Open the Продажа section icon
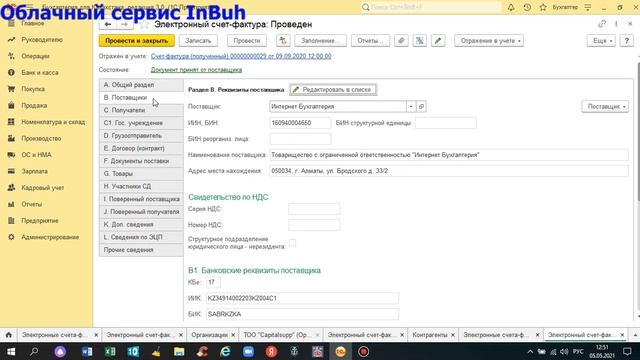Viewport: 640px width, 360px height. tap(11, 105)
